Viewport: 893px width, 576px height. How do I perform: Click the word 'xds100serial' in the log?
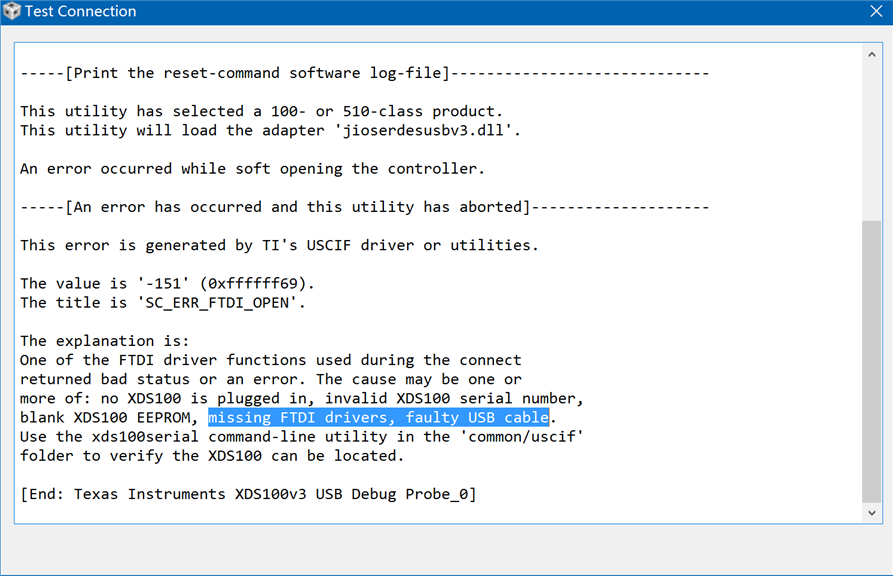pyautogui.click(x=137, y=437)
